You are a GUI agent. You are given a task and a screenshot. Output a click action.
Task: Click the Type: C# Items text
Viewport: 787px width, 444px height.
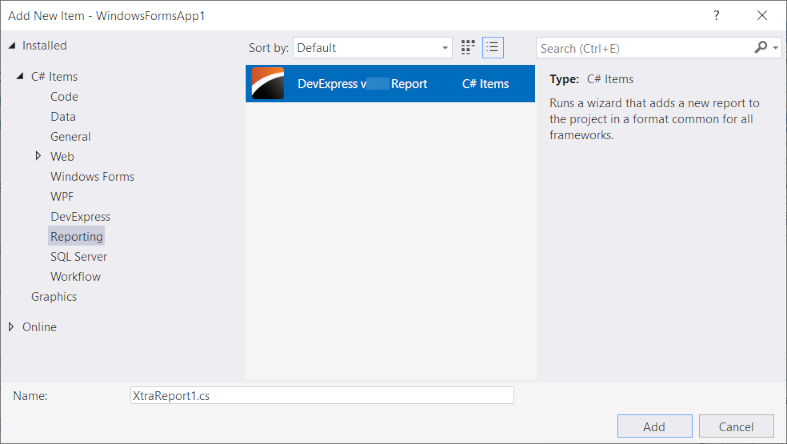tap(591, 79)
